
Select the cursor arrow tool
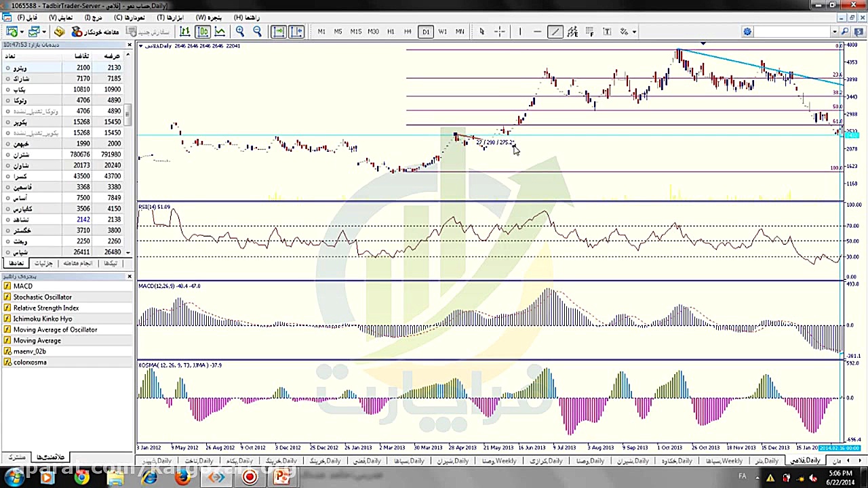[481, 31]
